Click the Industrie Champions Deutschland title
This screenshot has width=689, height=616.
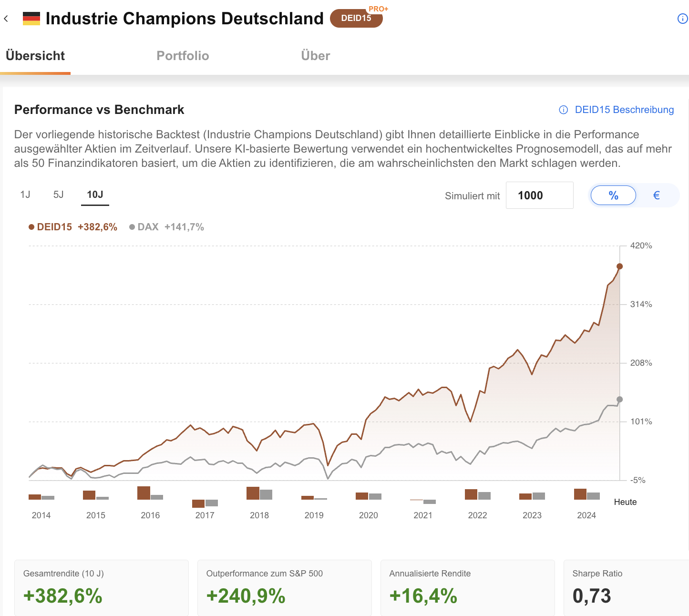tap(185, 19)
